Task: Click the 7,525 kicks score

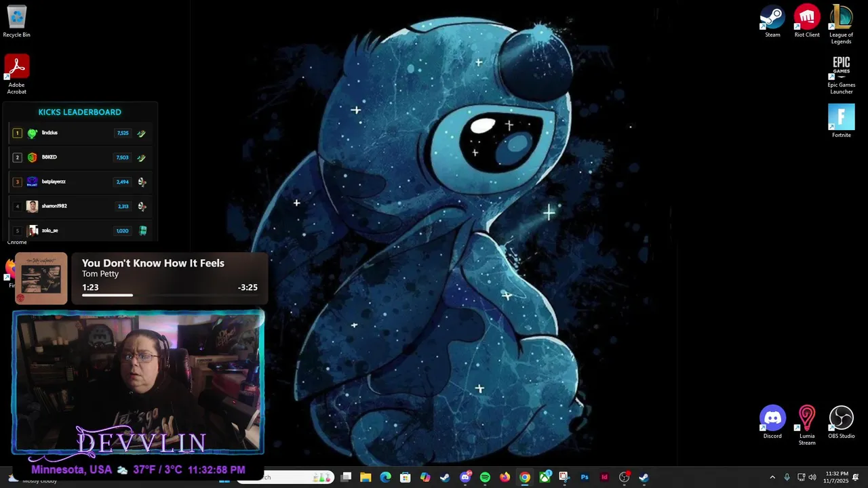Action: tap(123, 134)
